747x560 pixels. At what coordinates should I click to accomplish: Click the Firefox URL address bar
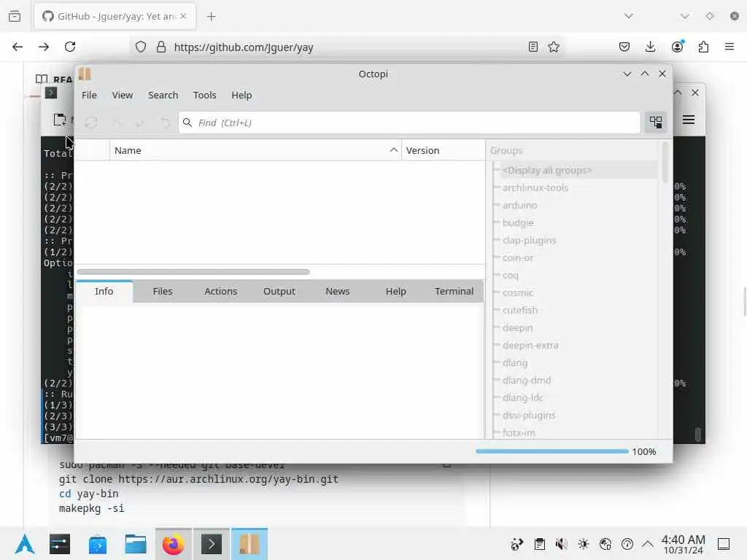[348, 47]
